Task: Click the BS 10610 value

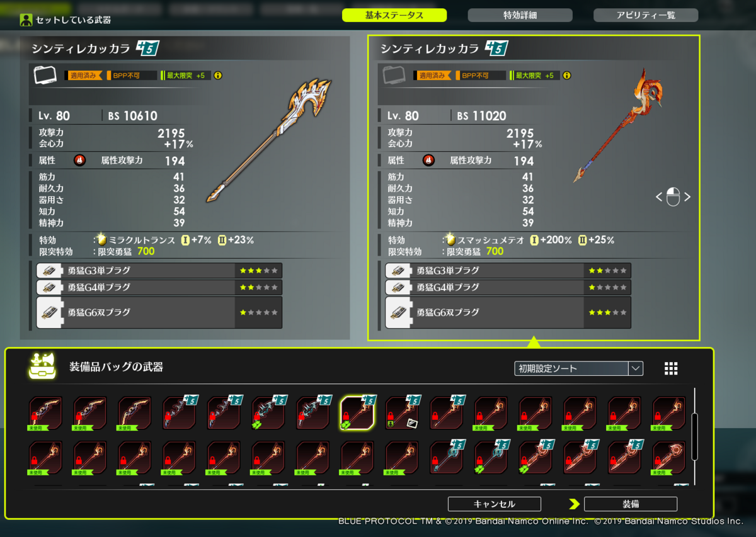Action: (131, 116)
